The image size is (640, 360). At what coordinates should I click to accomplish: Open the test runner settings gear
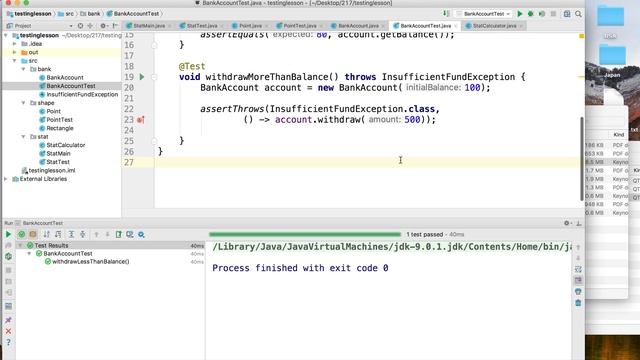coord(141,234)
